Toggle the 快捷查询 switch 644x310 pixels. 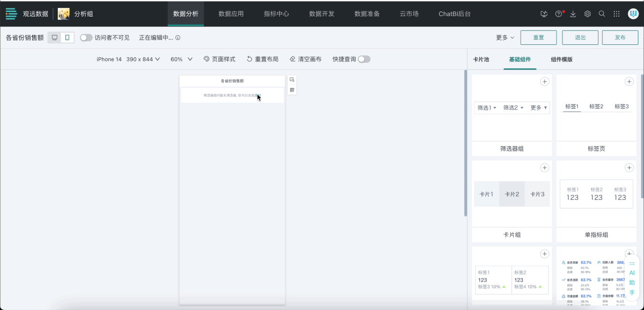pyautogui.click(x=364, y=59)
